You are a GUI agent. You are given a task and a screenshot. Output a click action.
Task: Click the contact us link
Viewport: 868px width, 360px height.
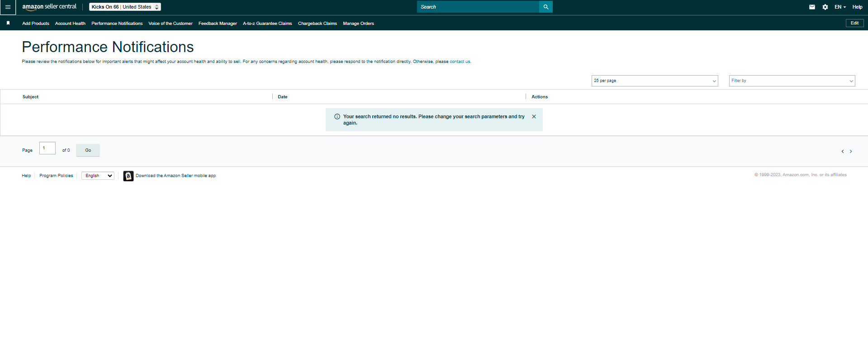[x=460, y=62]
